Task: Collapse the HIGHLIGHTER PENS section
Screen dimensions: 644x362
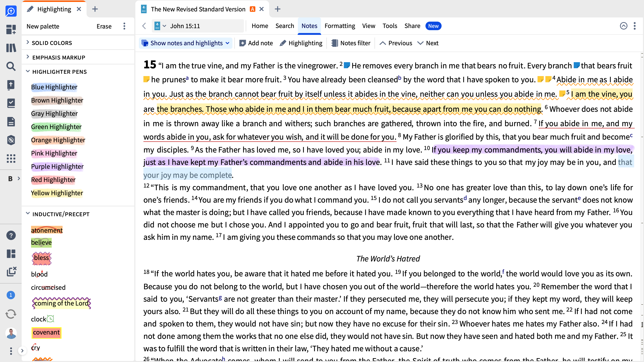Action: pos(28,71)
